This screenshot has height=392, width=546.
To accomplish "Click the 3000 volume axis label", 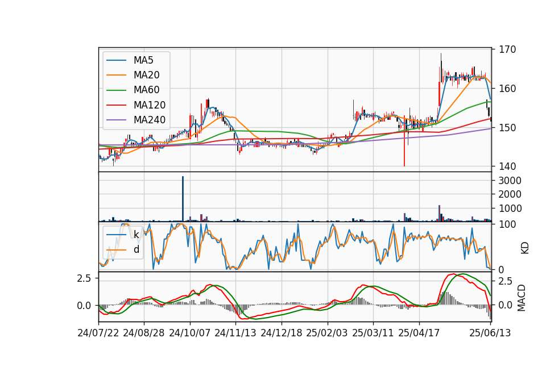I will (510, 181).
